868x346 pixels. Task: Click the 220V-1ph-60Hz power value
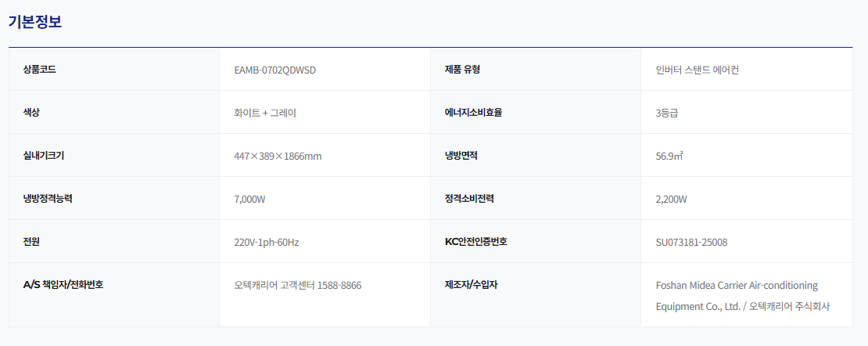coord(267,243)
